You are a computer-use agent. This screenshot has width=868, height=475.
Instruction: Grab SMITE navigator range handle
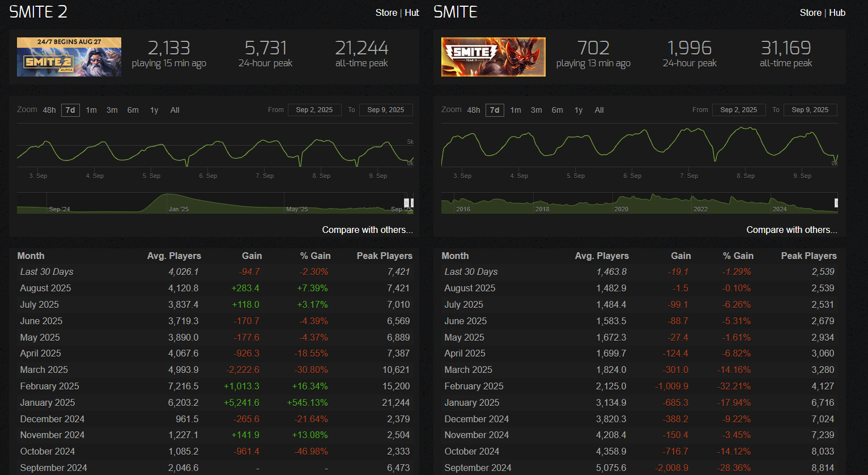(836, 203)
